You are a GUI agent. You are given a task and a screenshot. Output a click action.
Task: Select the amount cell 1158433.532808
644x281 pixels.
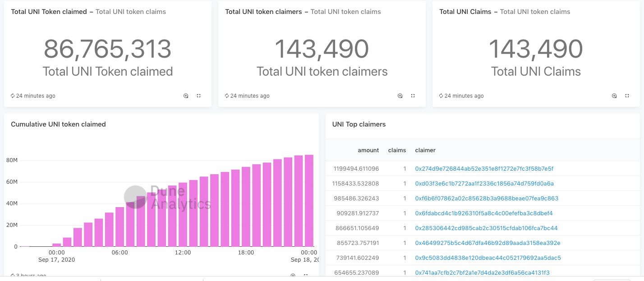point(356,184)
